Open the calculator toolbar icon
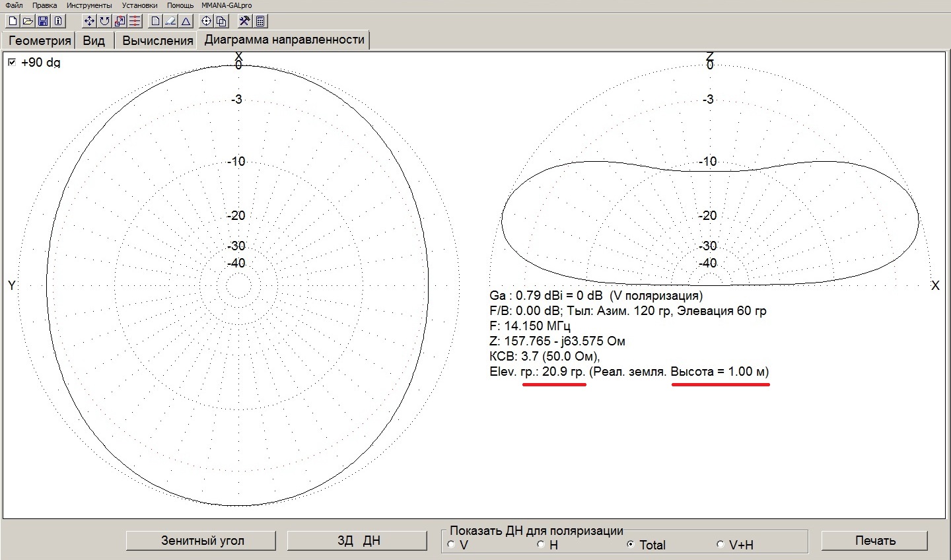Image resolution: width=951 pixels, height=560 pixels. tap(260, 21)
